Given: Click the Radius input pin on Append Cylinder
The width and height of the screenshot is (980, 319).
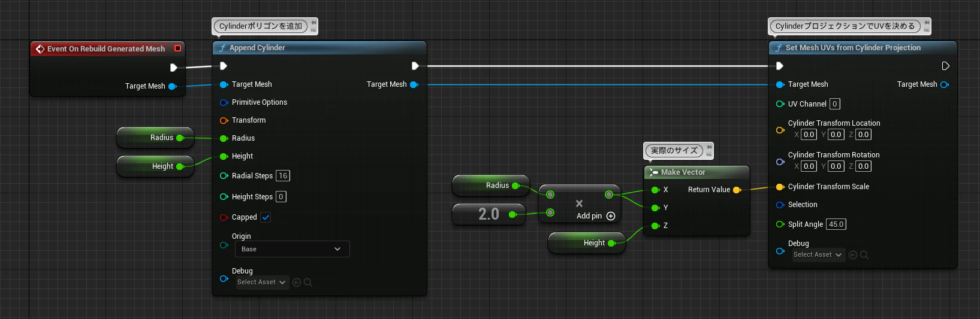Looking at the screenshot, I should pyautogui.click(x=224, y=139).
